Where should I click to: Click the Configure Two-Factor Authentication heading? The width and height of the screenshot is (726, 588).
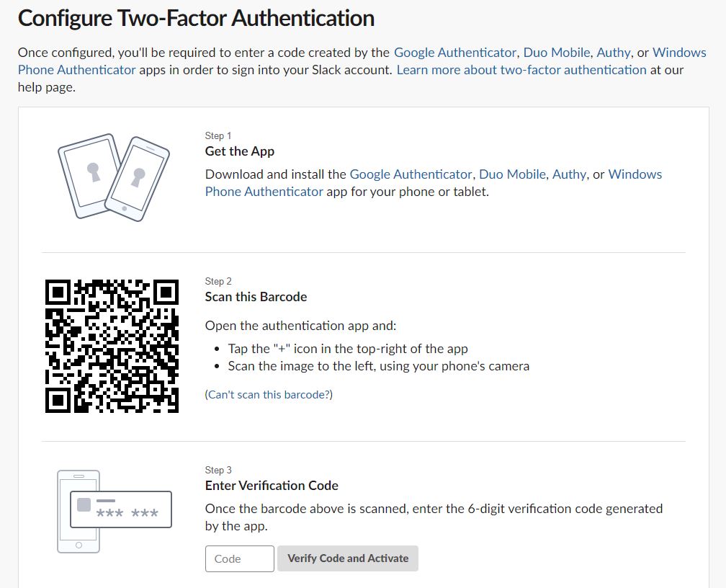point(196,19)
